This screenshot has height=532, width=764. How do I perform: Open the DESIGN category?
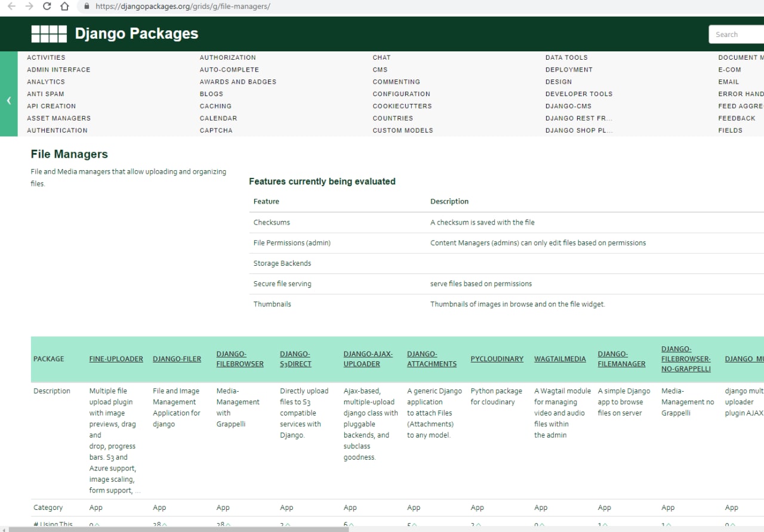[x=559, y=82]
